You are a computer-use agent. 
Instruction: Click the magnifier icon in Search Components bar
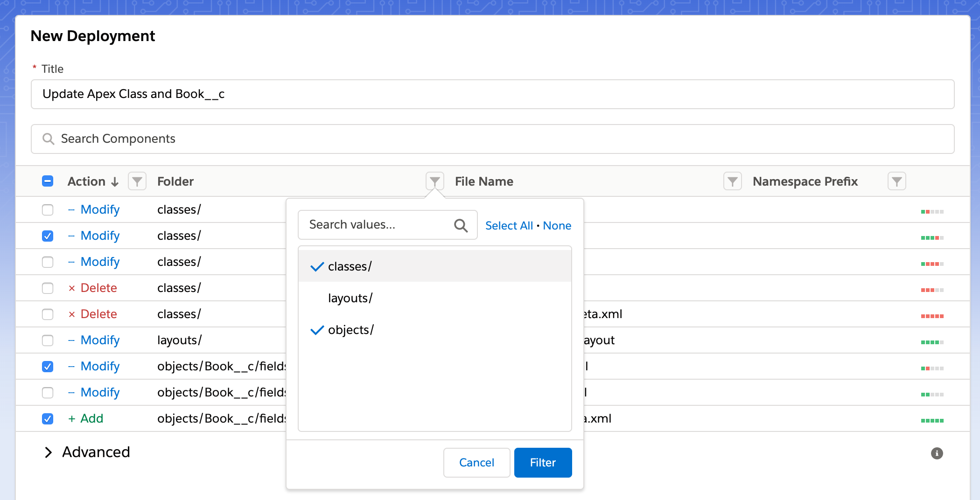(48, 139)
